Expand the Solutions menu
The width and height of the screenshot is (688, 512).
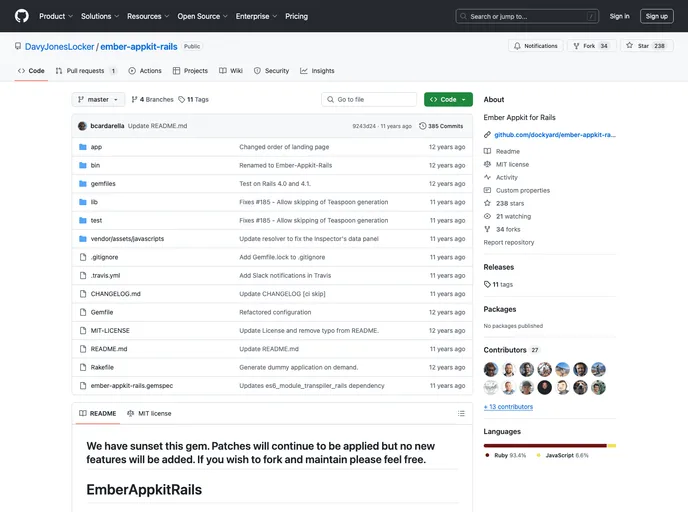100,16
